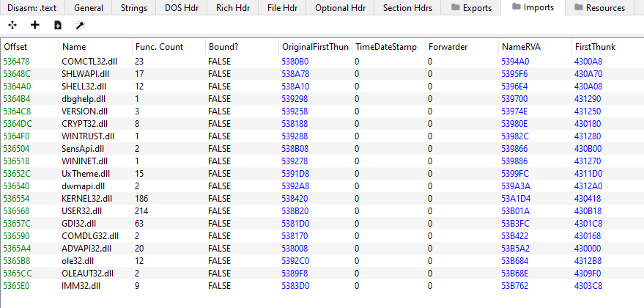Image resolution: width=644 pixels, height=308 pixels.
Task: Sort by Func. Count column header
Action: pos(169,47)
